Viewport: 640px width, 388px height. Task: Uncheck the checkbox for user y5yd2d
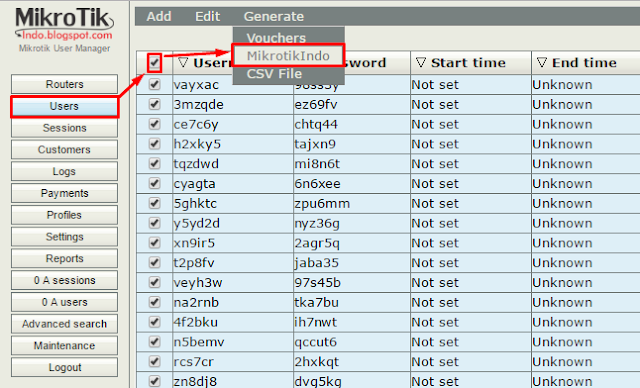pos(154,223)
